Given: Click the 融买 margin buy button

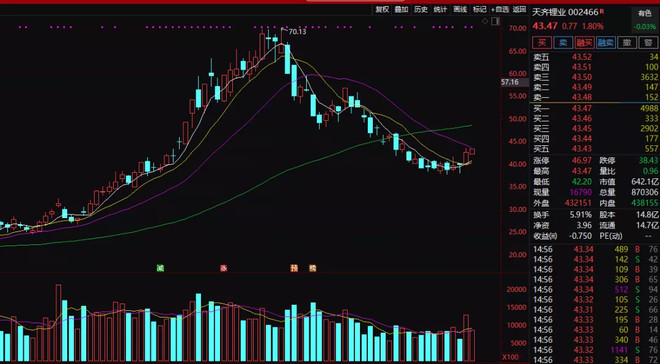Looking at the screenshot, I should click(x=584, y=42).
